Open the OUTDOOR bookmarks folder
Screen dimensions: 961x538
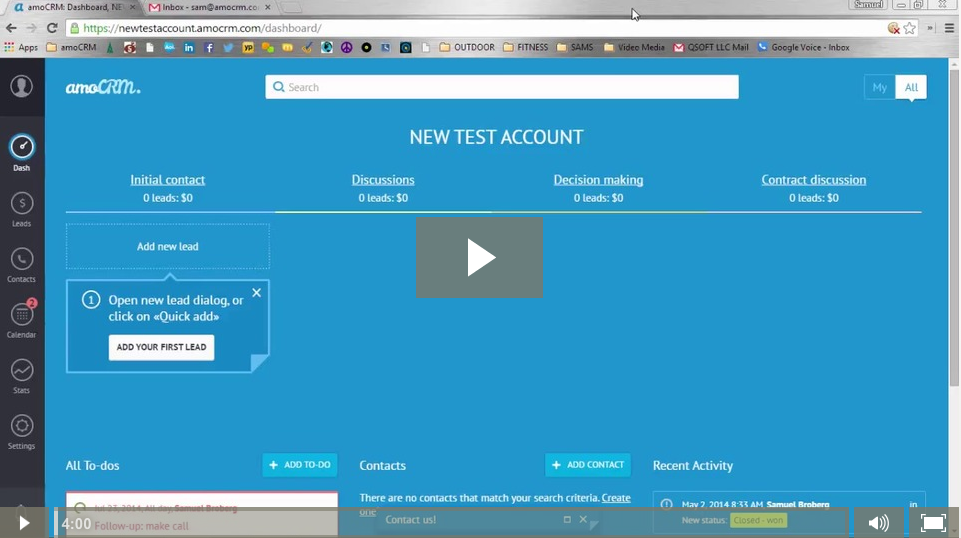(x=467, y=47)
